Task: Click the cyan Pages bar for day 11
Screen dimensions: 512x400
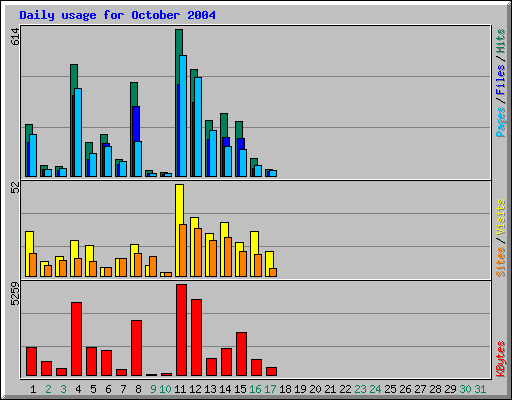Action: coord(183,116)
